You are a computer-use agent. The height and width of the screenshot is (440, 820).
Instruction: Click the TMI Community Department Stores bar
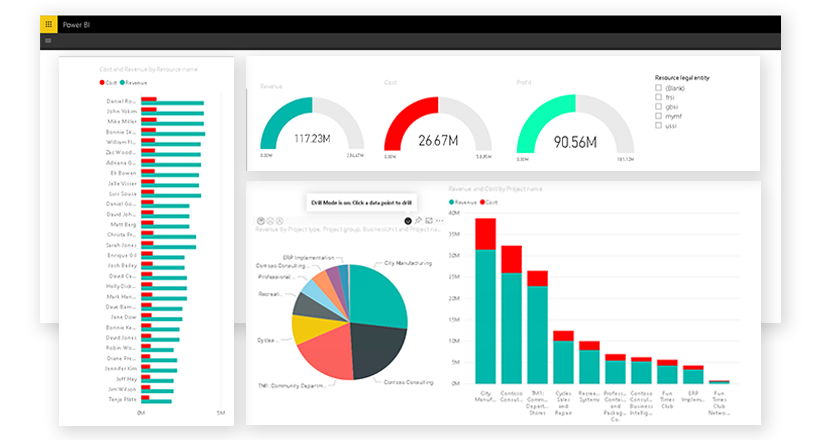(537, 327)
